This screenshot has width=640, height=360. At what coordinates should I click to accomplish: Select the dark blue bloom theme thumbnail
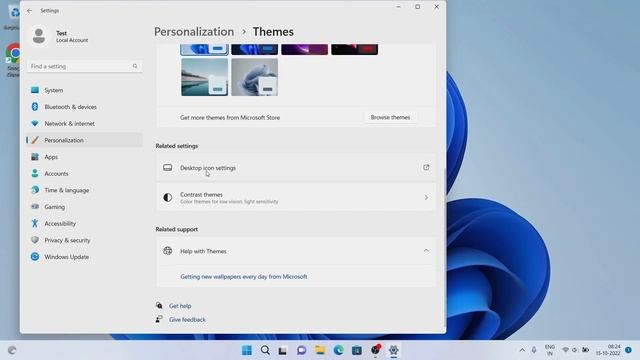coord(255,49)
